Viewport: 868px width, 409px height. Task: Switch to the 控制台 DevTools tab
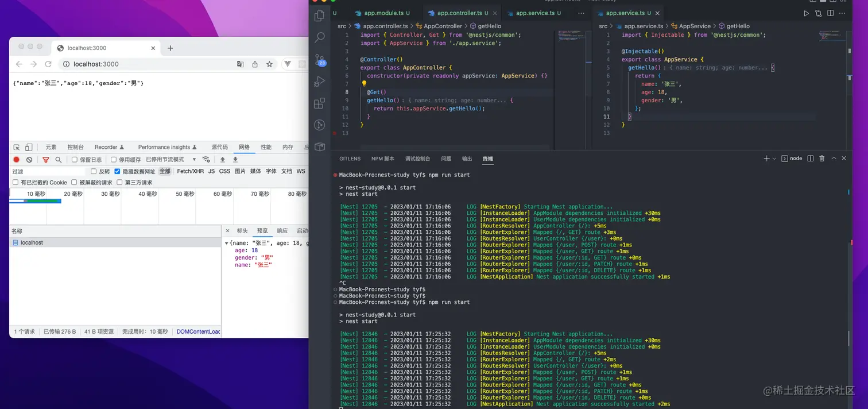click(75, 148)
